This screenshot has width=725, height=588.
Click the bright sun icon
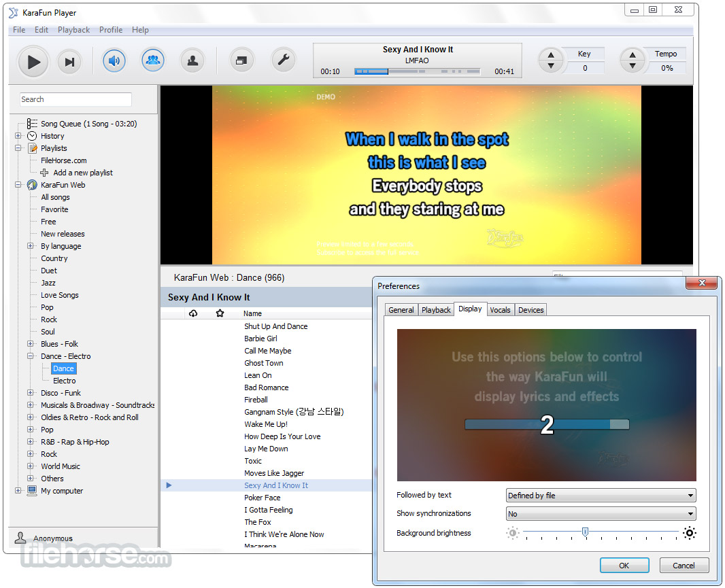point(690,533)
